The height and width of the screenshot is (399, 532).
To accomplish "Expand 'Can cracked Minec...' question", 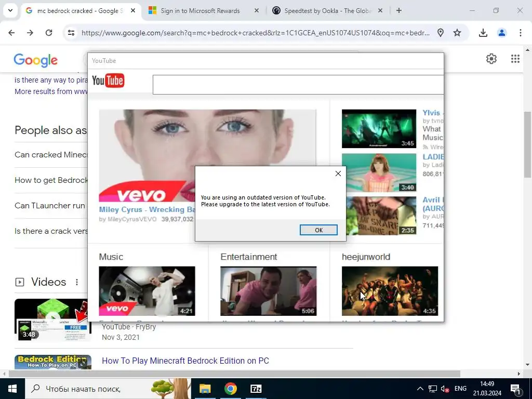I will (51, 155).
